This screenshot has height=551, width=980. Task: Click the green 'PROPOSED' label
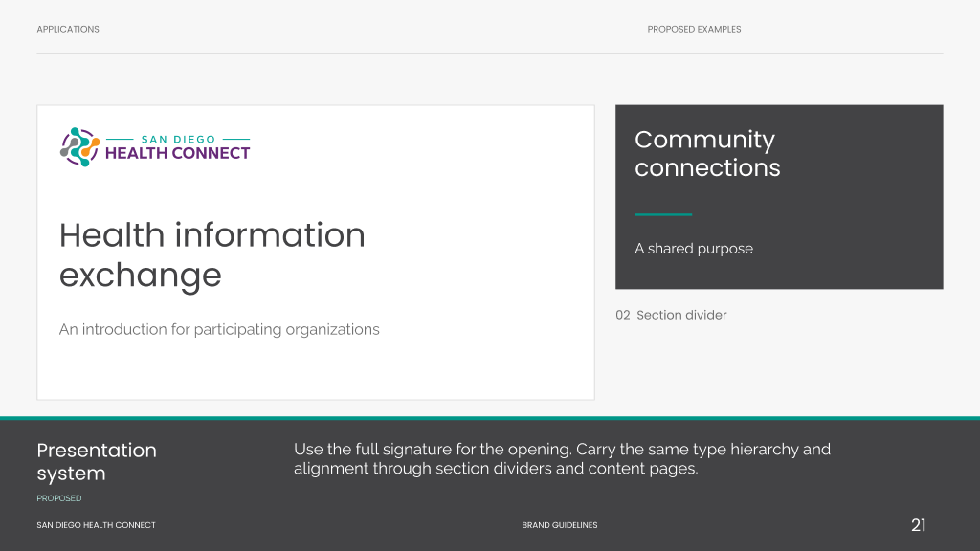pyautogui.click(x=59, y=498)
